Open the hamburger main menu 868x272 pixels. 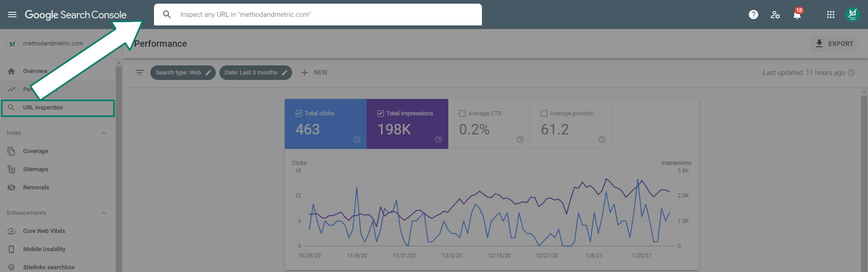pyautogui.click(x=12, y=15)
